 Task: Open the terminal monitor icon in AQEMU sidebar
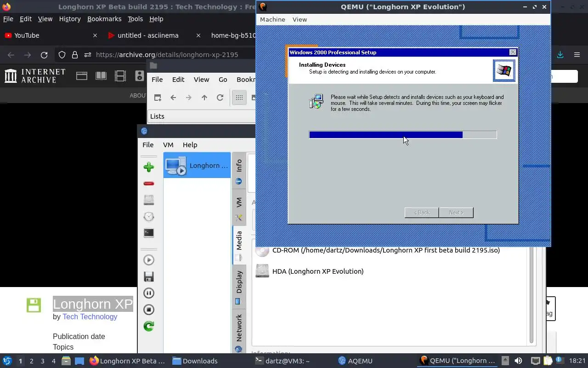148,233
